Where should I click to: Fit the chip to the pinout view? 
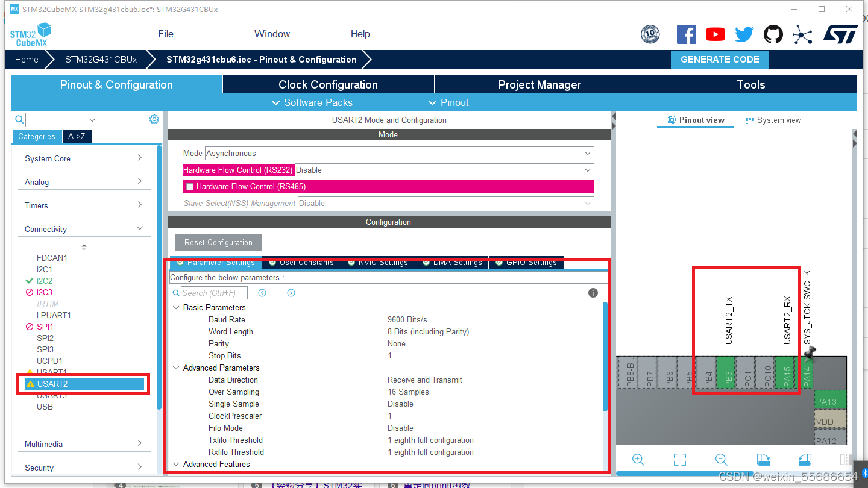pos(680,460)
